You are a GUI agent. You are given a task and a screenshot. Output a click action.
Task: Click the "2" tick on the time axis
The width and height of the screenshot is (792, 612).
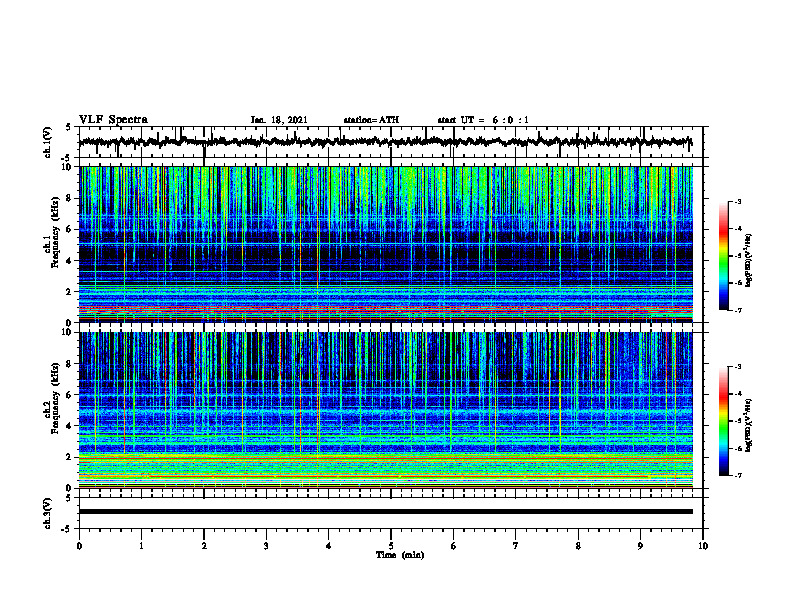tap(204, 546)
